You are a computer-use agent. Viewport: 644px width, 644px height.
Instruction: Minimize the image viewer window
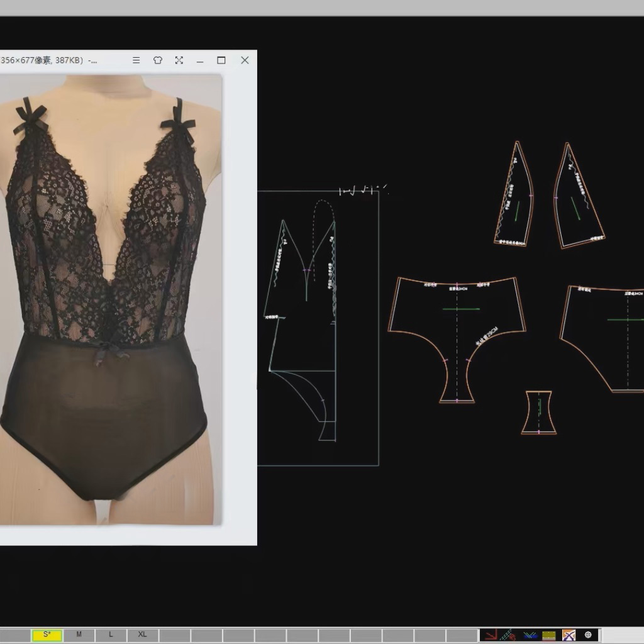point(200,61)
